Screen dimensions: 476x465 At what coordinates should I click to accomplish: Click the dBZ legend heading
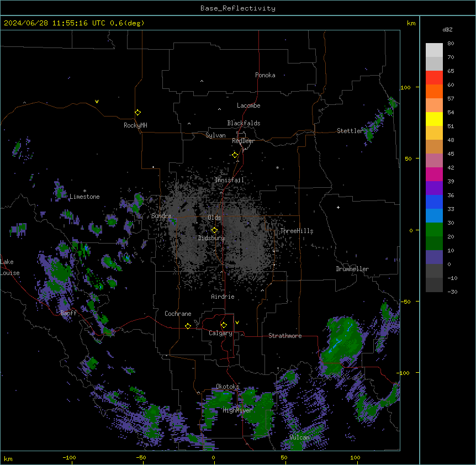pyautogui.click(x=447, y=30)
